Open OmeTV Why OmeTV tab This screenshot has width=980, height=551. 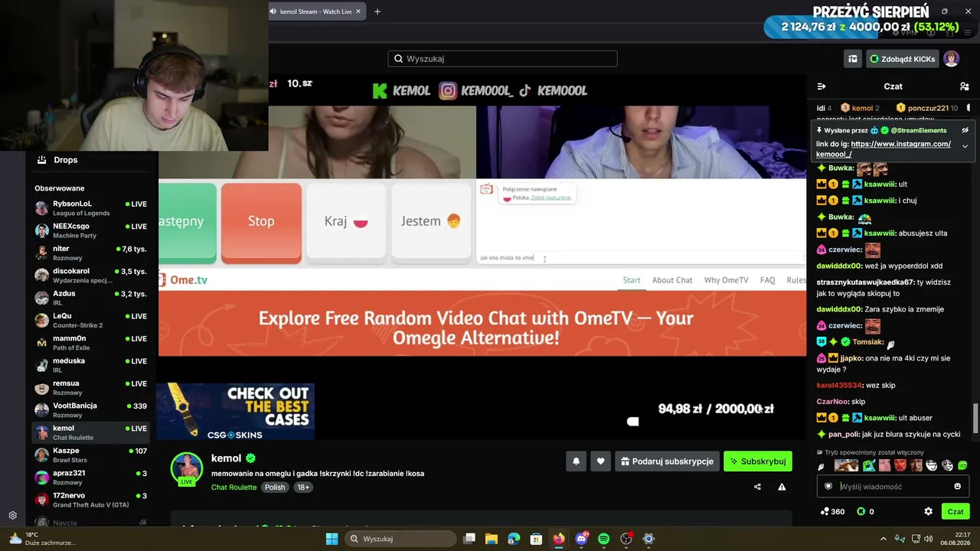tap(727, 280)
